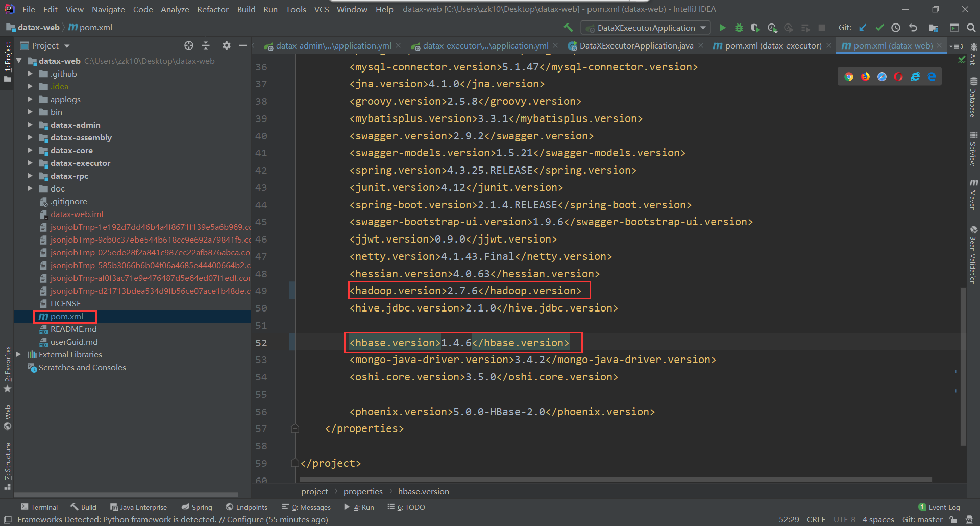This screenshot has height=526, width=980.
Task: Open Search Everywhere magnifier icon
Action: [971, 28]
